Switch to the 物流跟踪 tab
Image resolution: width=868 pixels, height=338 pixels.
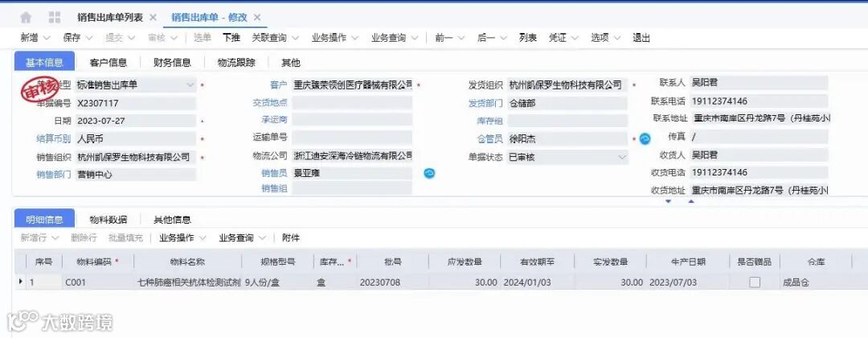coord(236,63)
